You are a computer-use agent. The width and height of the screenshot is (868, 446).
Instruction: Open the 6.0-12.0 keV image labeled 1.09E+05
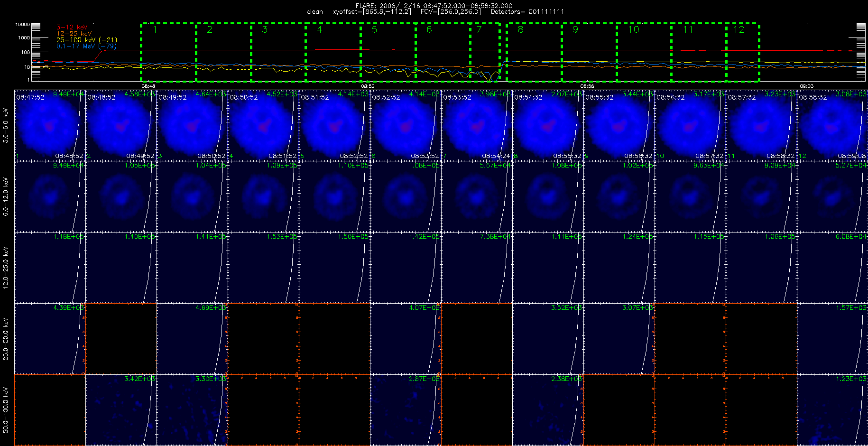263,196
